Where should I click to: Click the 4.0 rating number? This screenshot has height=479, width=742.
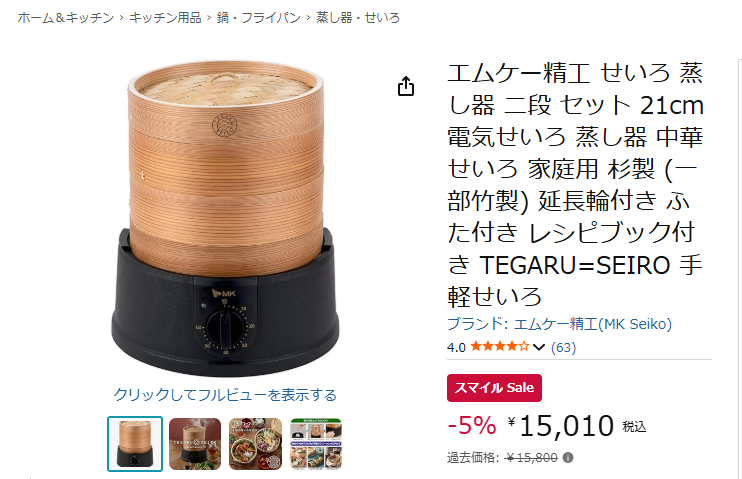456,347
